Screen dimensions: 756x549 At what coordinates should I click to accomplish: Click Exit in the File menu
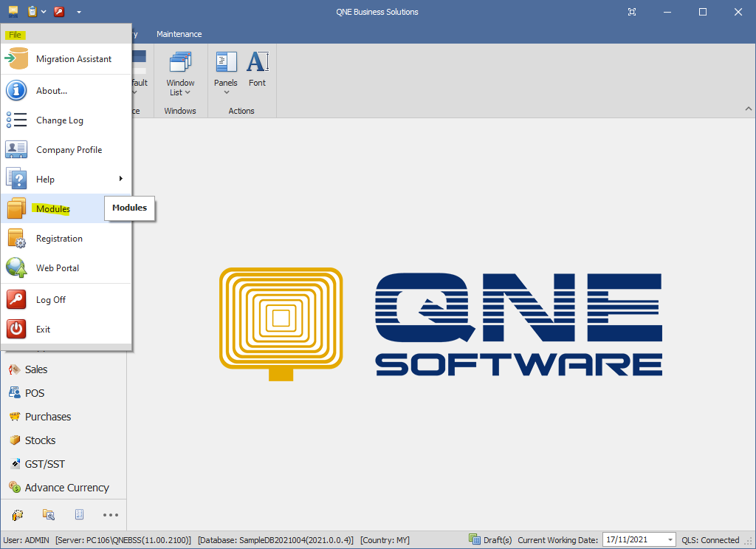pyautogui.click(x=66, y=329)
